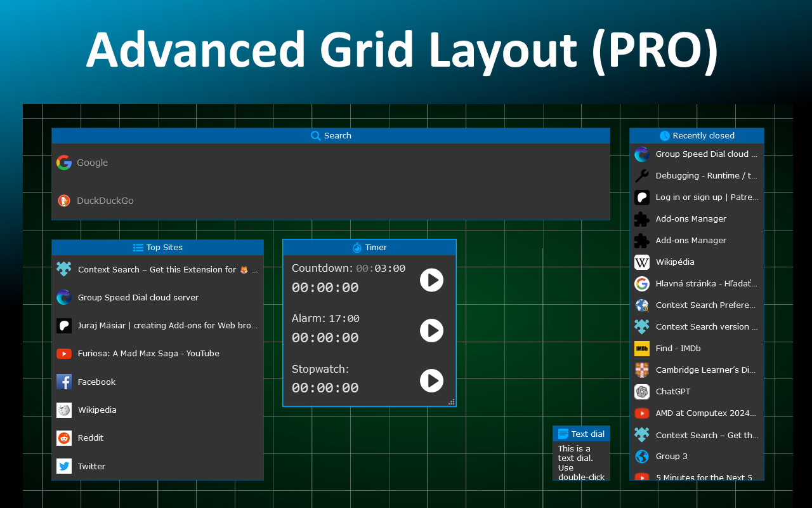Edit the Alarm time 17:00 field
812x508 pixels.
pos(344,319)
